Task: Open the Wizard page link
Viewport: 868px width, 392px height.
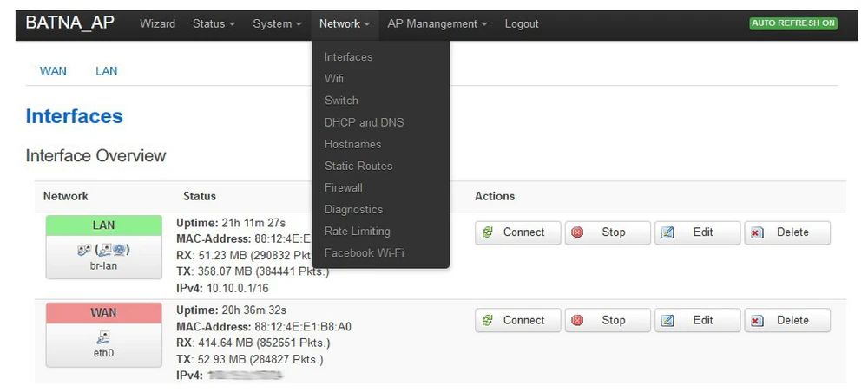Action: [157, 23]
